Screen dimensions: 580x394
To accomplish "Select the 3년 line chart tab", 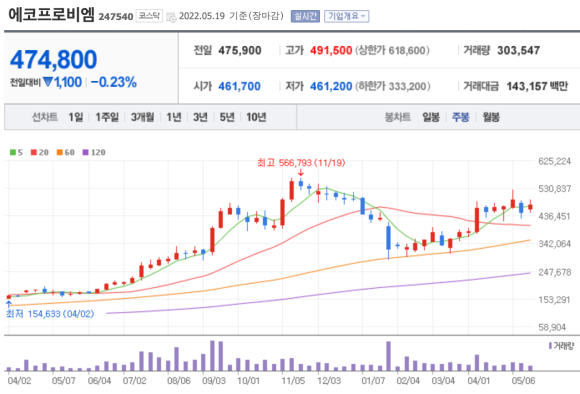I will (x=200, y=117).
